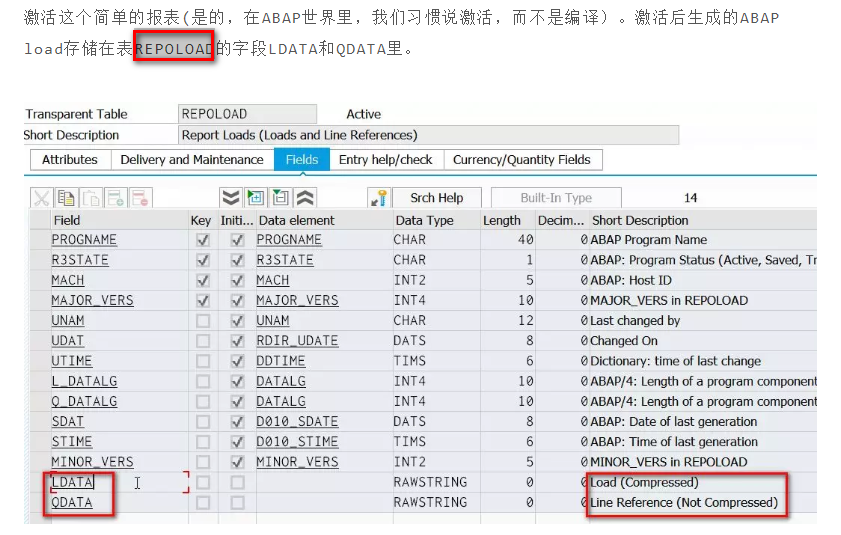Select 'Line Reference (Not Compressed)' description text
The width and height of the screenshot is (841, 535).
coord(684,503)
